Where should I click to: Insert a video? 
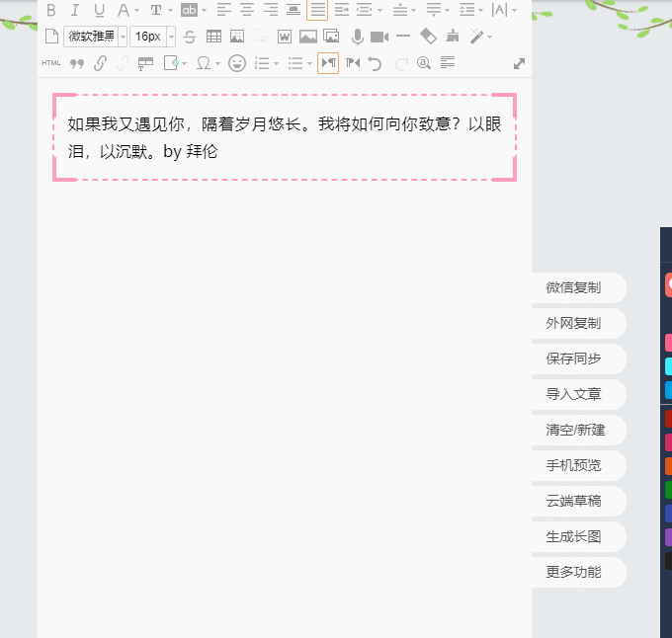[379, 37]
